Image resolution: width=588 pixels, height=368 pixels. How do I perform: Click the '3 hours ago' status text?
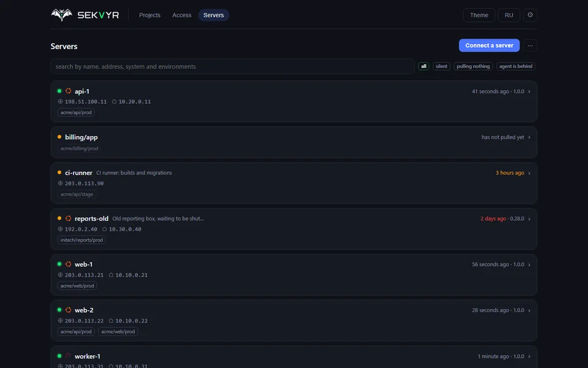click(x=510, y=173)
